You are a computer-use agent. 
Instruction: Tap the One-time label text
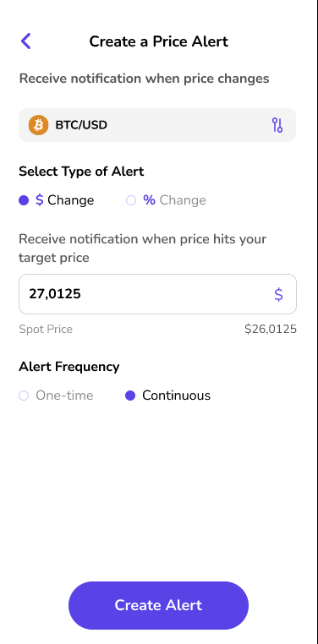click(x=64, y=396)
